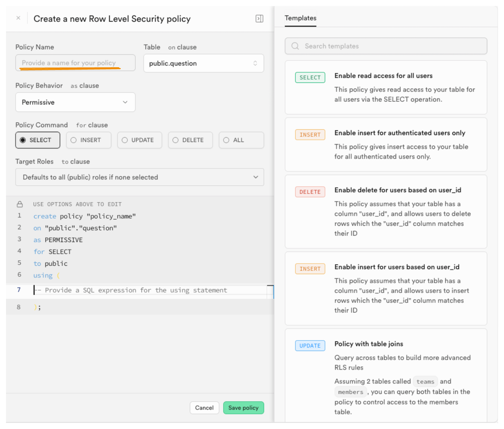Open the Target Roles dropdown

(x=139, y=177)
